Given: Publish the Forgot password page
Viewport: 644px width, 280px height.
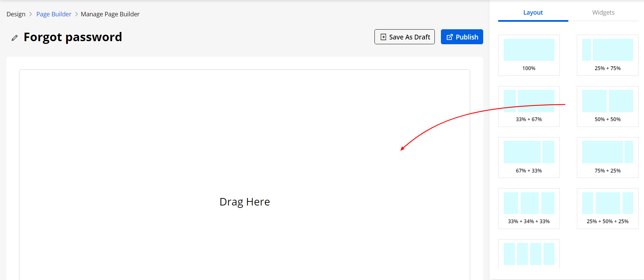Looking at the screenshot, I should tap(462, 37).
